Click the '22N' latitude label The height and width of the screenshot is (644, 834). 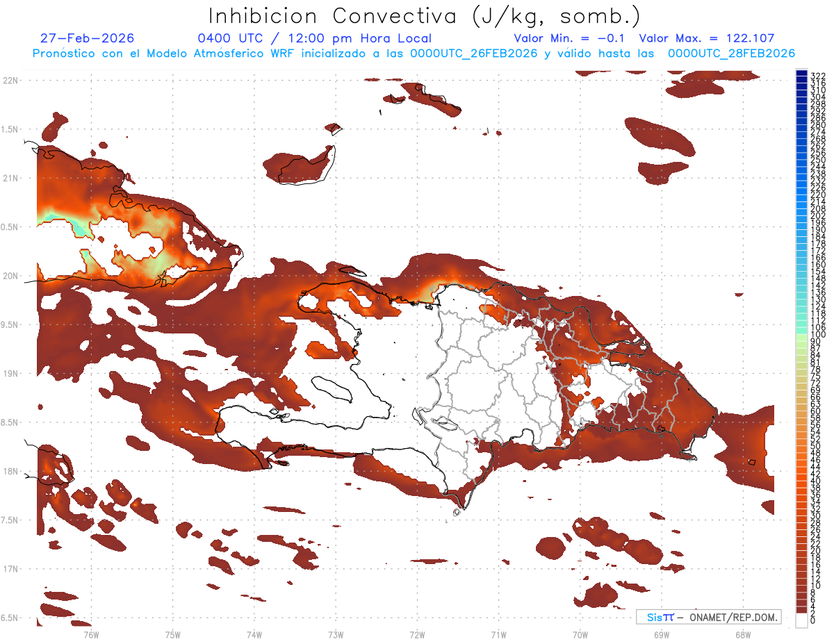(10, 81)
